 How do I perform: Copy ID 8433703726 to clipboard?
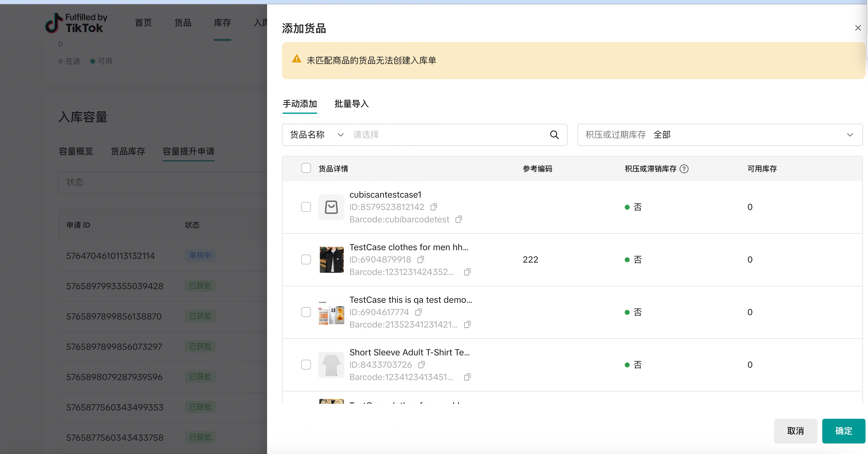point(421,365)
